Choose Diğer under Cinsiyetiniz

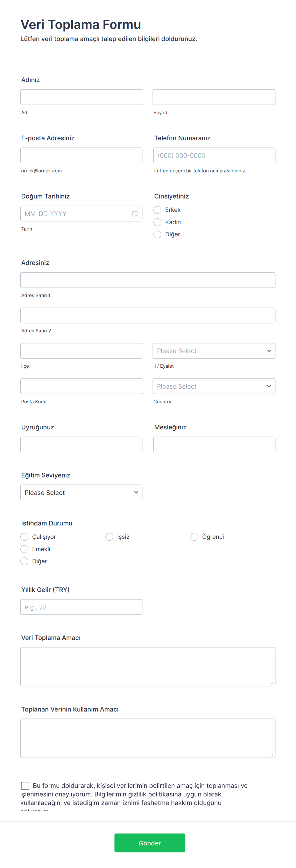[157, 234]
